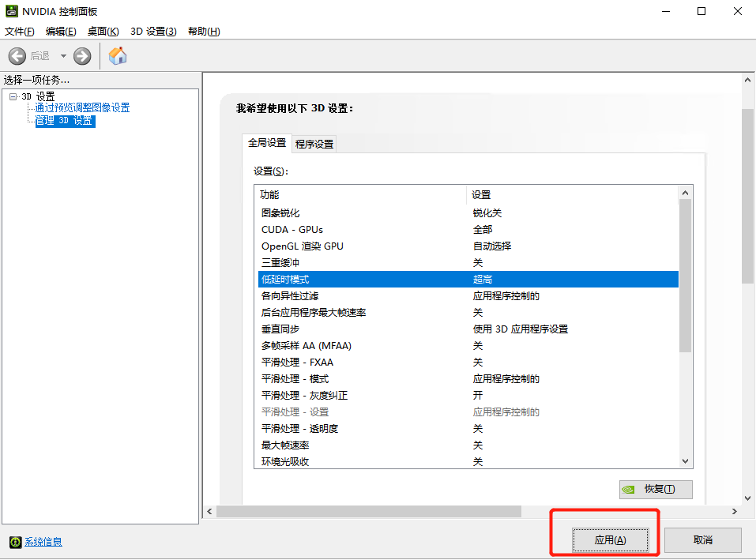Select the 平滑处理 - 灰度纠正 row
This screenshot has width=756, height=560.
pyautogui.click(x=468, y=396)
